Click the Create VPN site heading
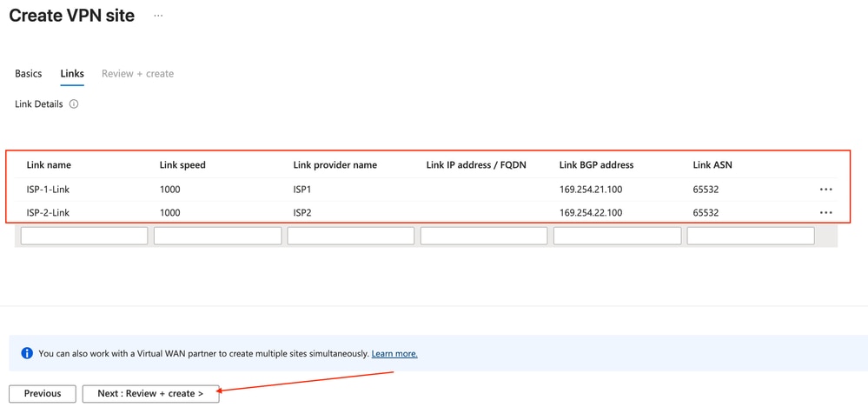The image size is (868, 414). coord(72,16)
